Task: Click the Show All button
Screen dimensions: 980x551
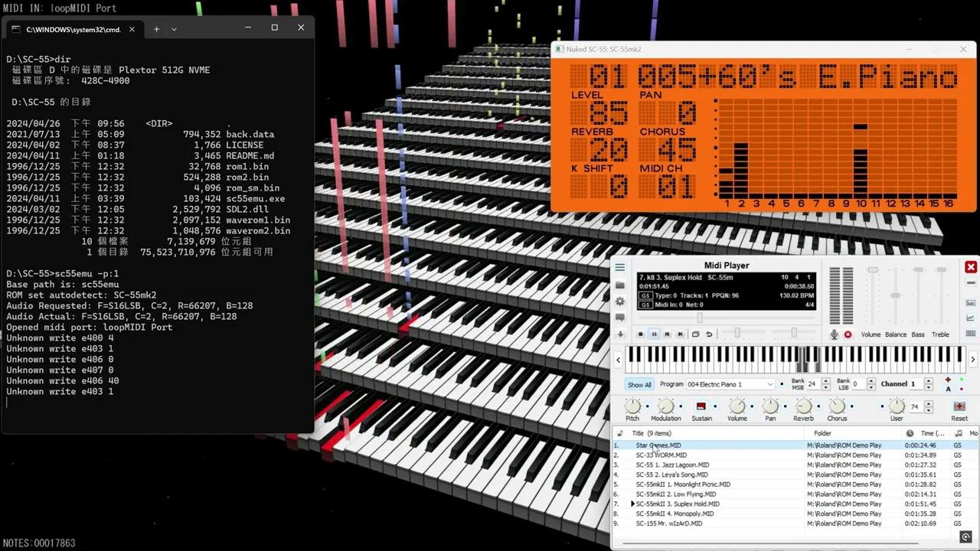Action: [x=639, y=384]
